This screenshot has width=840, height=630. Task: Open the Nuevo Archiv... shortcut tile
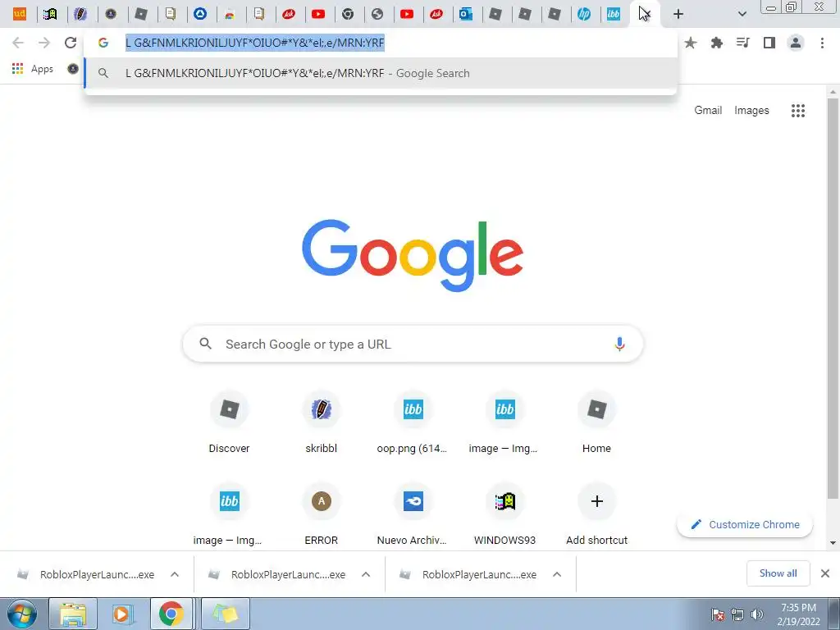(x=413, y=514)
